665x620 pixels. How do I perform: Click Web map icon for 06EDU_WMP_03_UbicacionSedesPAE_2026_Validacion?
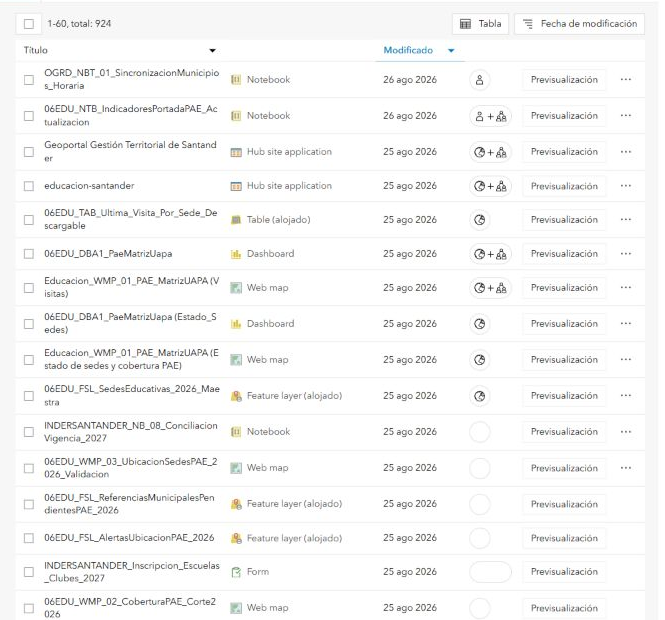[236, 468]
